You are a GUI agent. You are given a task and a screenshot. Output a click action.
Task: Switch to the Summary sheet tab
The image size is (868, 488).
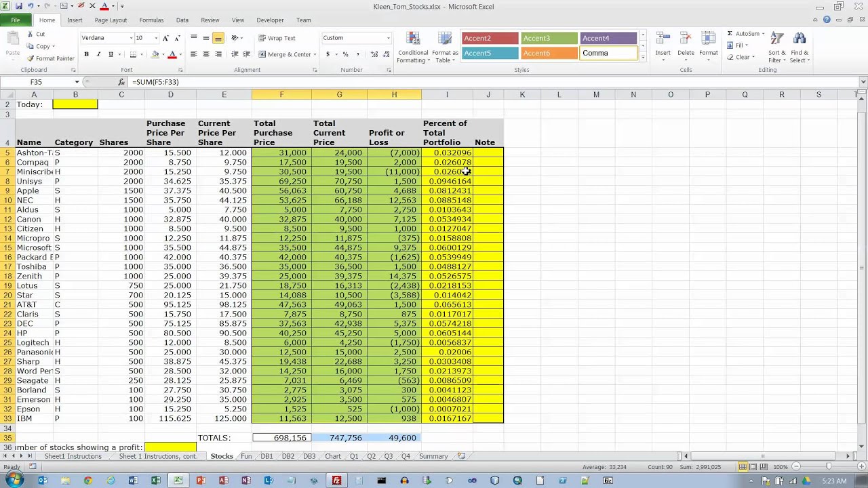(x=433, y=456)
